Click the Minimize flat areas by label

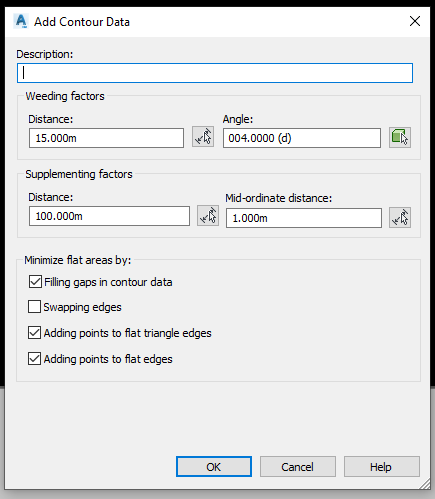(x=78, y=260)
